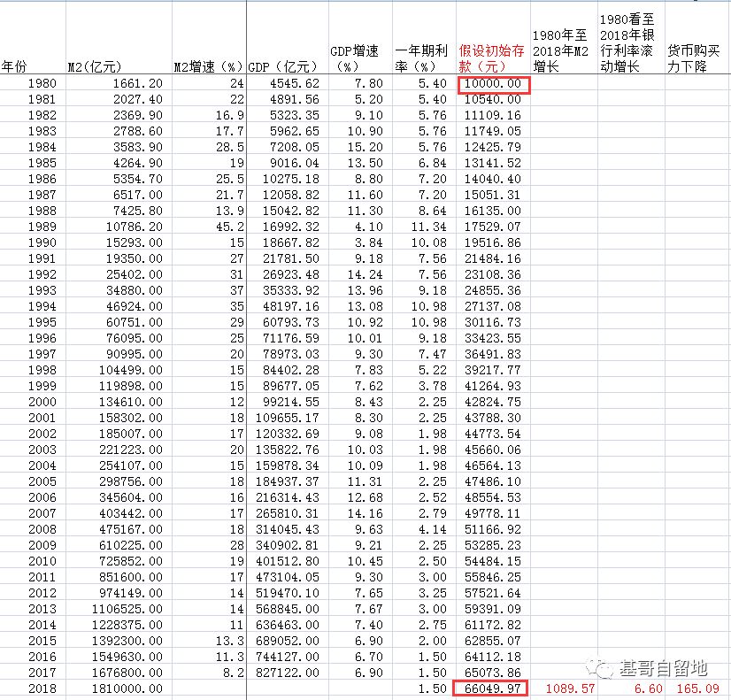
Task: Click the GDP value 265810.31
Action: (x=288, y=513)
